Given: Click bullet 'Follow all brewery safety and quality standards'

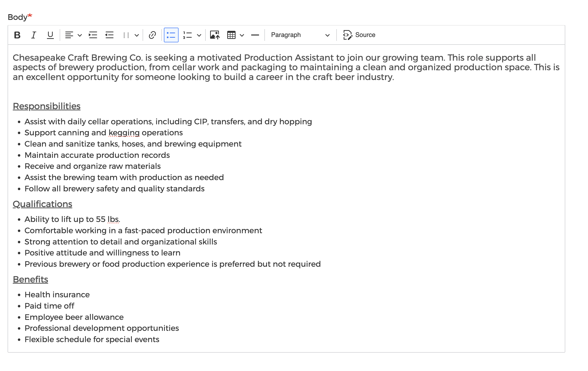Looking at the screenshot, I should (114, 189).
